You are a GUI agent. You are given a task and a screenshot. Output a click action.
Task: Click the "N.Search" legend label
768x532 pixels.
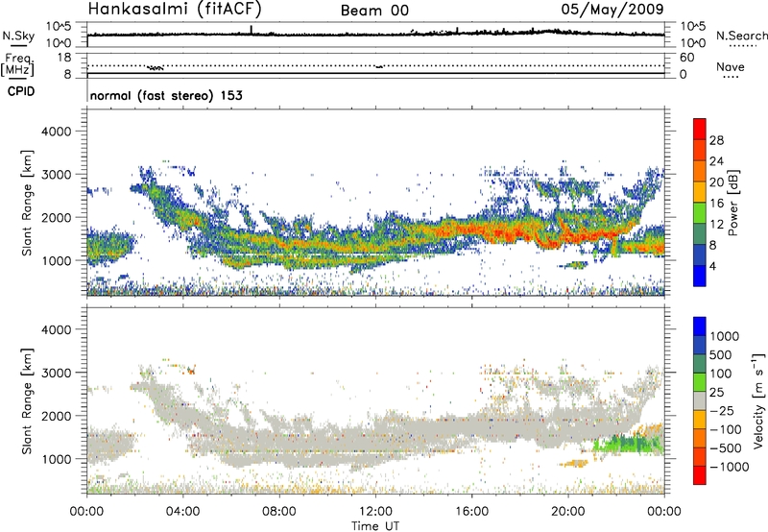point(741,36)
